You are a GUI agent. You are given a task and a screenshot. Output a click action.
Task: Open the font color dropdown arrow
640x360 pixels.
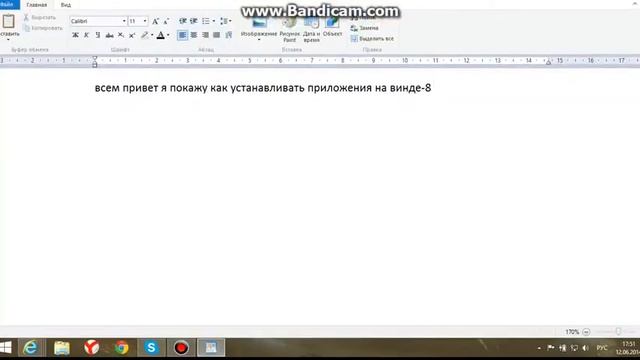tap(168, 35)
